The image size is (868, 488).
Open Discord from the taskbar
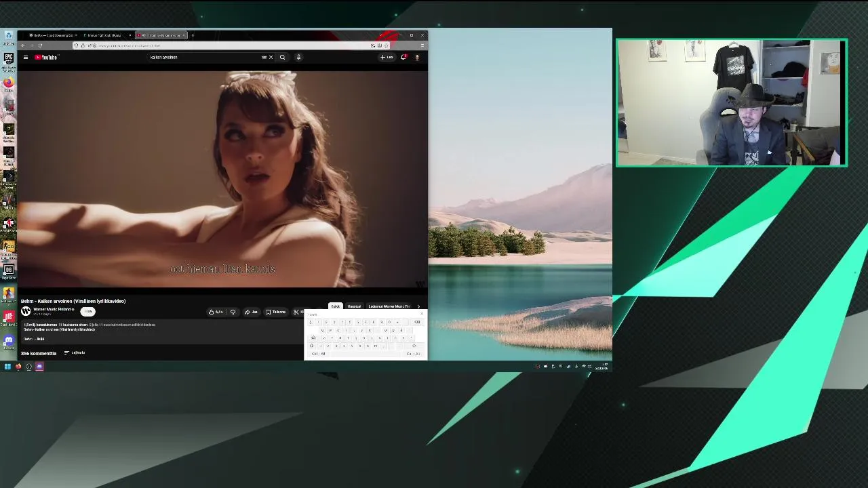[x=39, y=367]
